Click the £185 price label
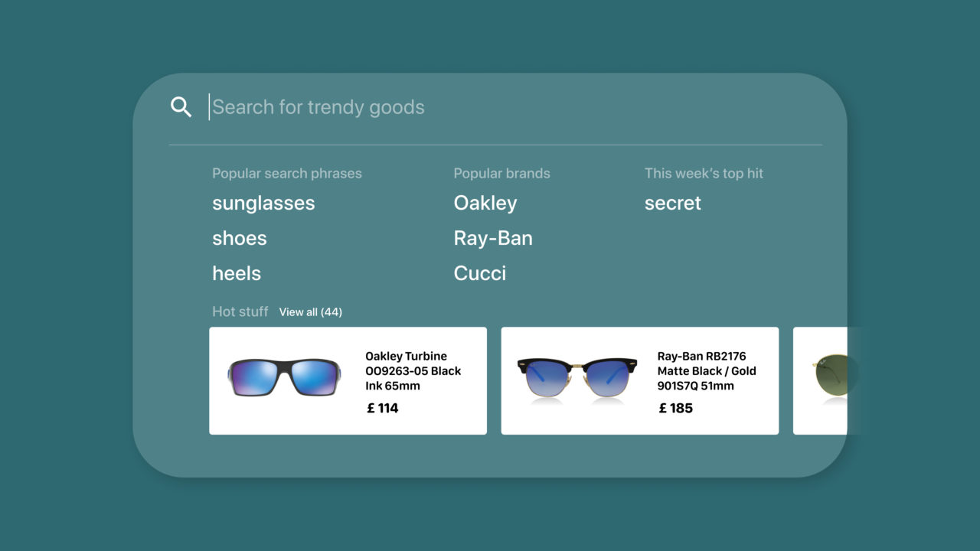This screenshot has width=980, height=551. click(676, 409)
